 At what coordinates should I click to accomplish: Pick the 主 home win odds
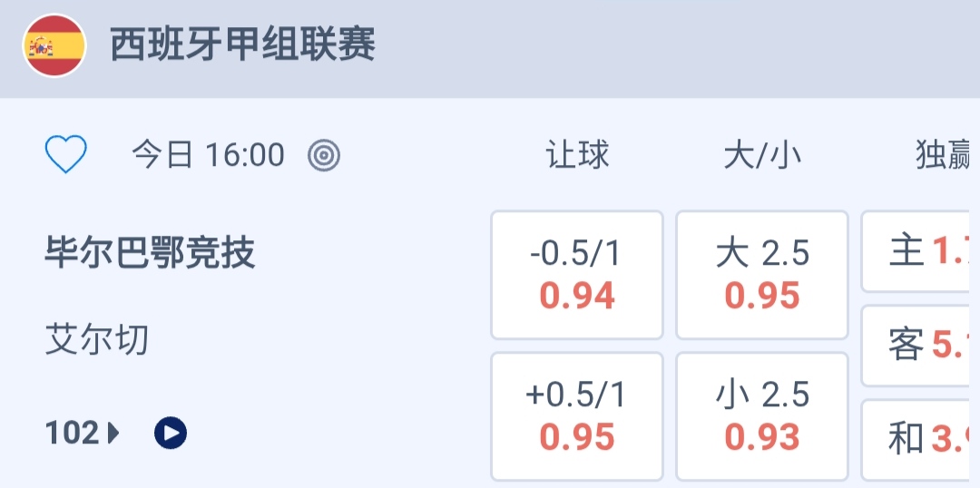click(x=920, y=252)
